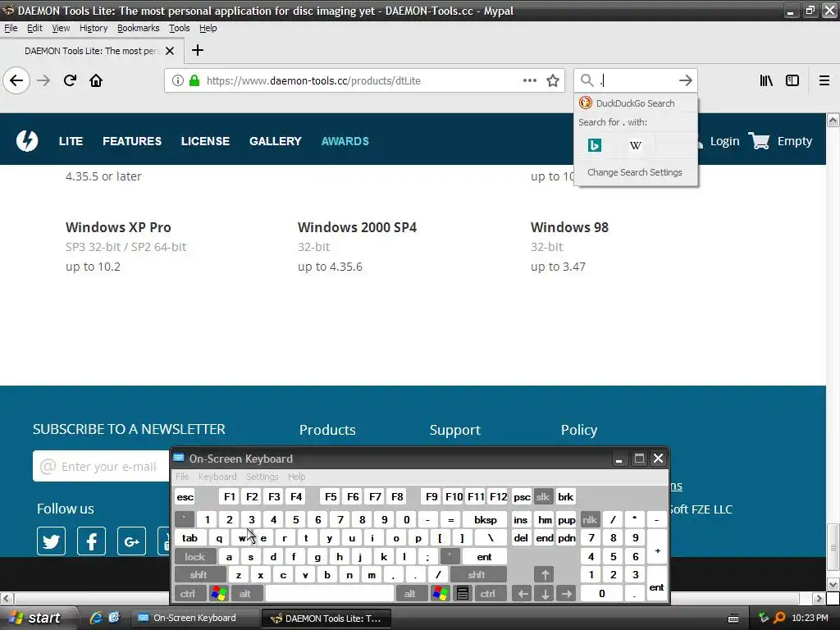Open the GALLERY site navigation link

click(276, 141)
